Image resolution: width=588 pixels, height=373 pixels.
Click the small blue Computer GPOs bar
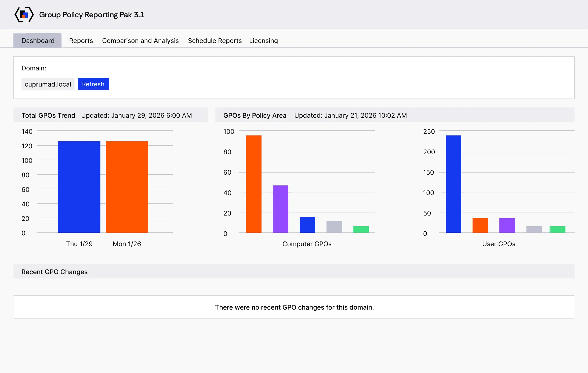click(307, 225)
